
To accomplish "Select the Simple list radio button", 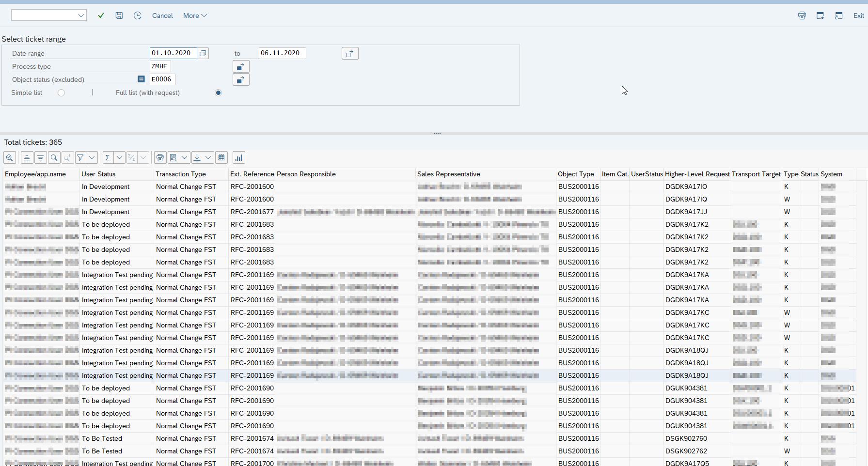I will [61, 93].
